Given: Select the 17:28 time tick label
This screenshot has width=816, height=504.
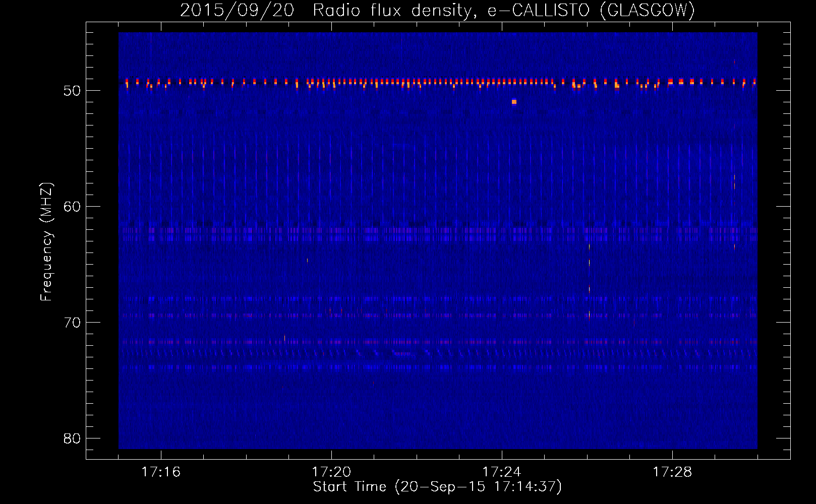Looking at the screenshot, I should (x=672, y=472).
